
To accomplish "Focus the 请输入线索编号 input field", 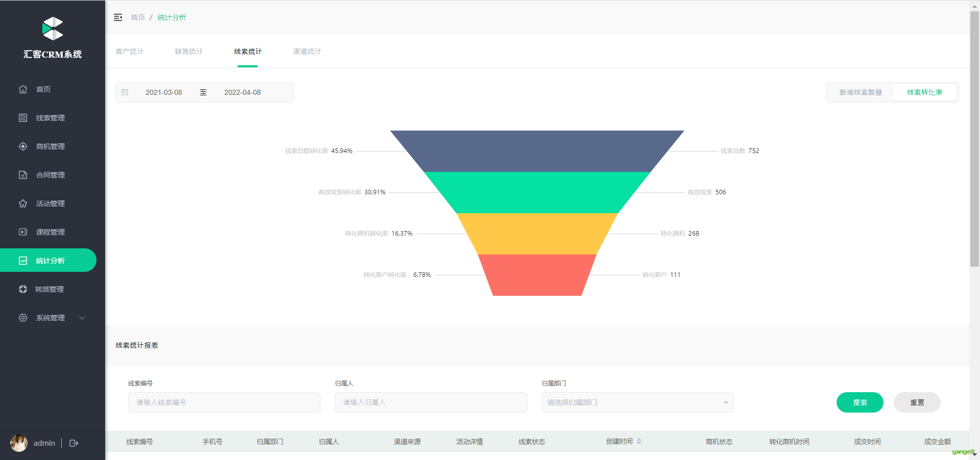I will [x=224, y=402].
